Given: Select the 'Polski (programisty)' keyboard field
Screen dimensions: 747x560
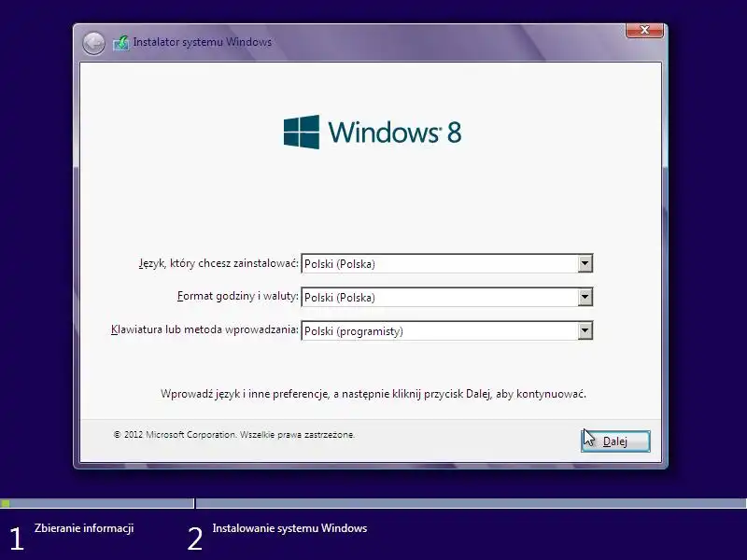Looking at the screenshot, I should [447, 331].
